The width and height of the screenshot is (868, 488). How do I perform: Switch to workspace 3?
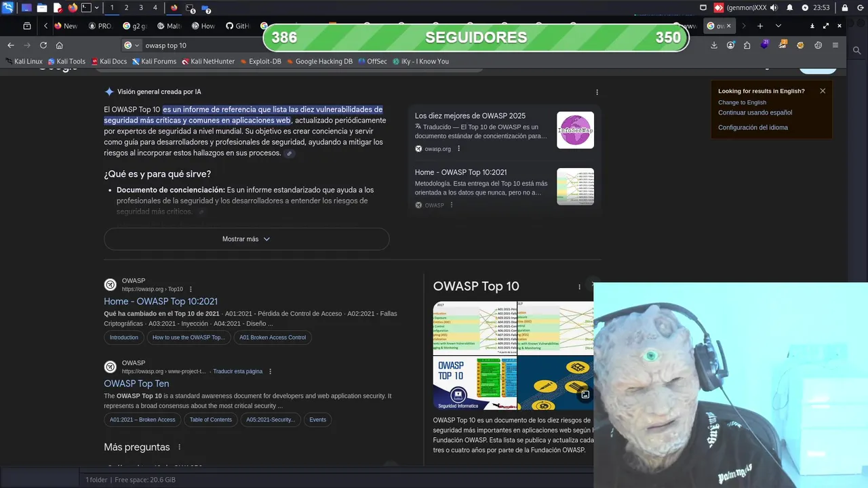pyautogui.click(x=140, y=7)
